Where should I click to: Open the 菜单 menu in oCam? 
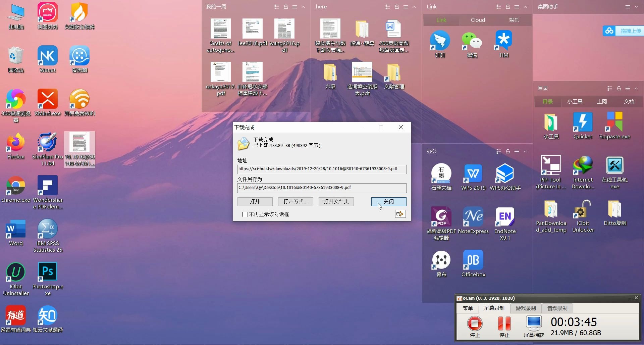click(468, 308)
